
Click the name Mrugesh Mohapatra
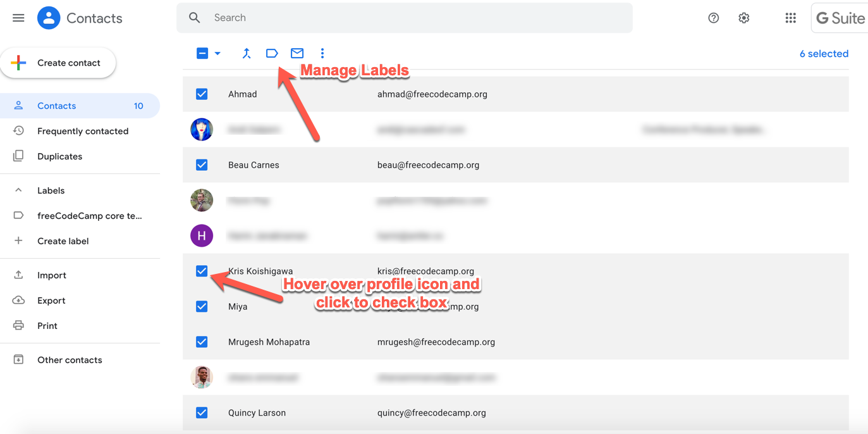coord(269,342)
